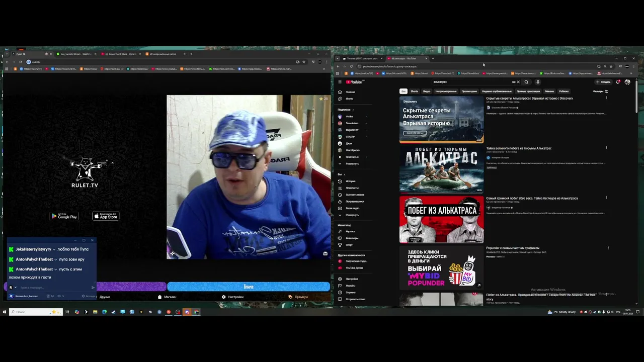Expand subscriptions list with Развернуть
This screenshot has width=644, height=362.
point(352,163)
